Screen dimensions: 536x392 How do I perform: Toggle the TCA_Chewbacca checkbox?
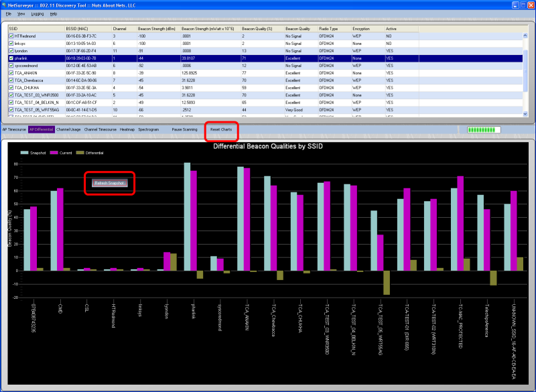(11, 80)
